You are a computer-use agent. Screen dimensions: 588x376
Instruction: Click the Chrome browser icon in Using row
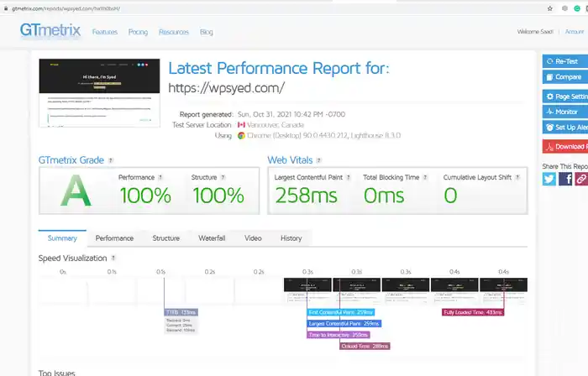pos(241,136)
